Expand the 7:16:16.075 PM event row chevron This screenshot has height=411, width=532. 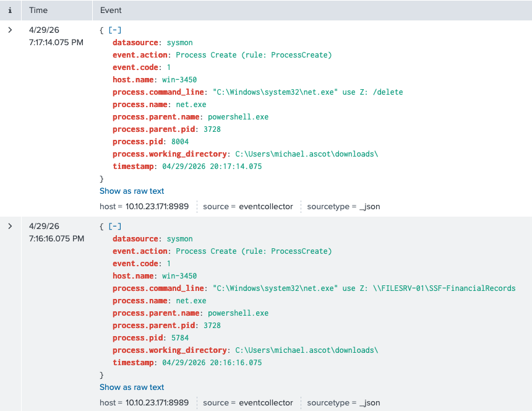[x=10, y=226]
